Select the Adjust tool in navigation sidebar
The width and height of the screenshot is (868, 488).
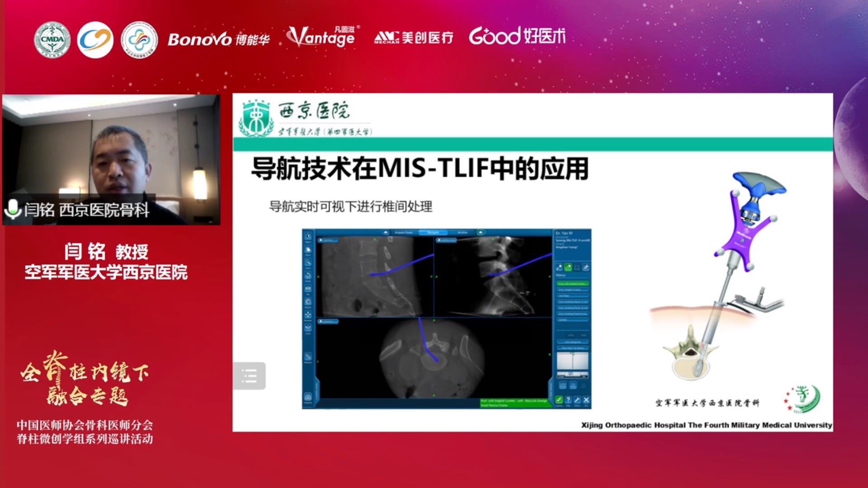coord(308,236)
